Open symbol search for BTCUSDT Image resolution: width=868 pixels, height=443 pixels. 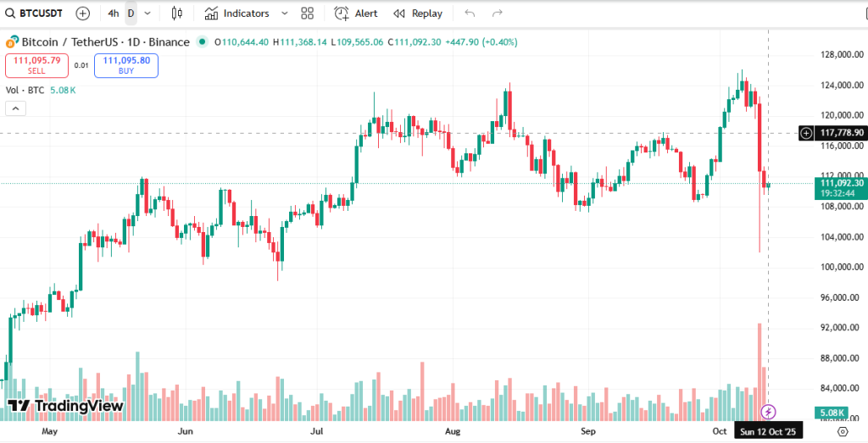(x=34, y=14)
